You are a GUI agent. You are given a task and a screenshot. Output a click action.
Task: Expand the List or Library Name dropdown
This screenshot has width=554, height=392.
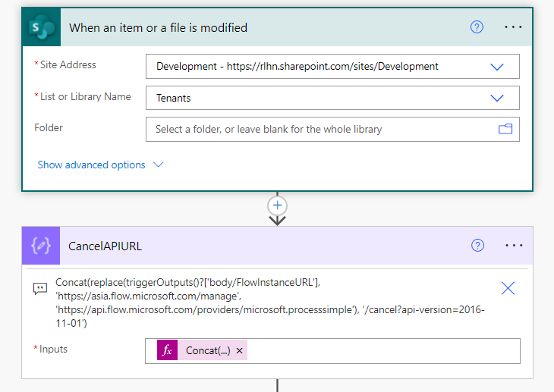497,98
